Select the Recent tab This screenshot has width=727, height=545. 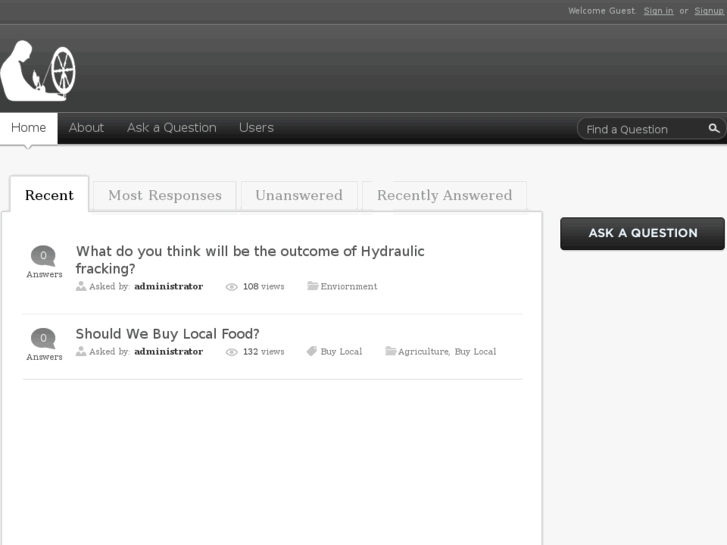click(49, 195)
